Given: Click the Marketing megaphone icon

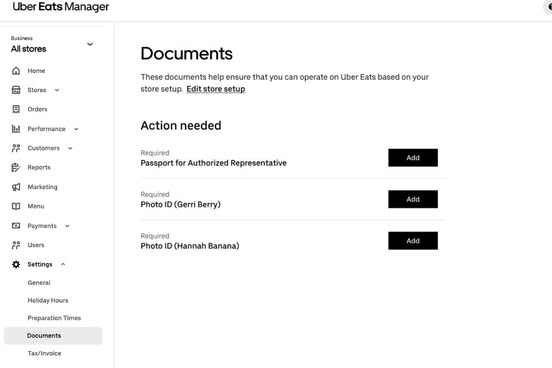Looking at the screenshot, I should pos(16,187).
